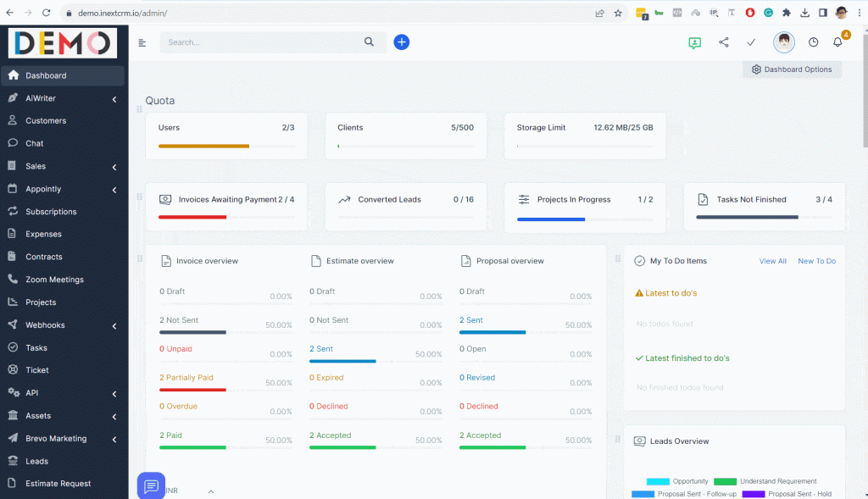Click the user profile avatar
Image resolution: width=868 pixels, height=499 pixels.
[x=784, y=42]
